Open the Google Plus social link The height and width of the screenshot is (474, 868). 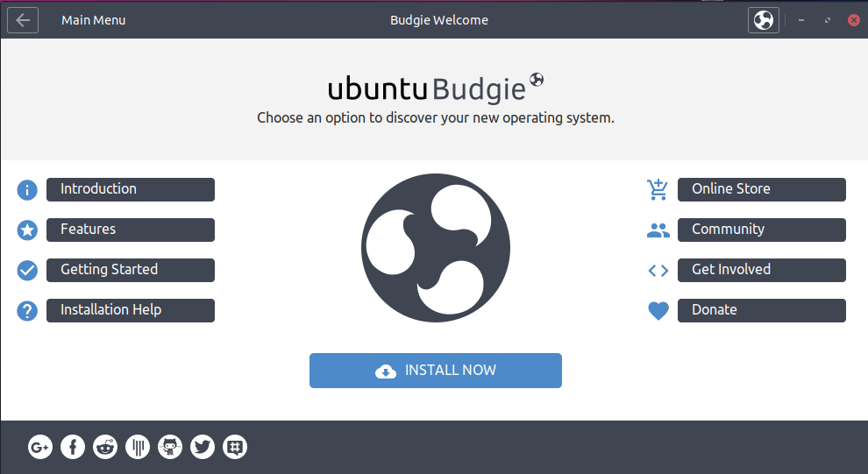[39, 447]
